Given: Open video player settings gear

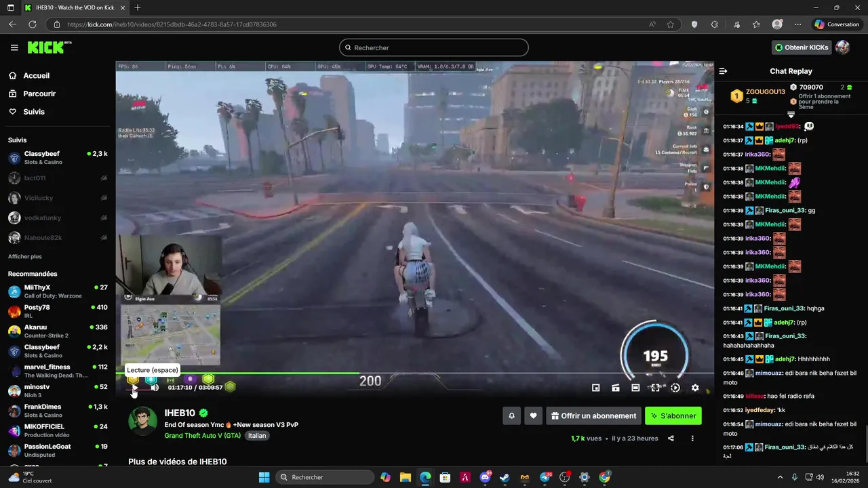Looking at the screenshot, I should tap(695, 388).
